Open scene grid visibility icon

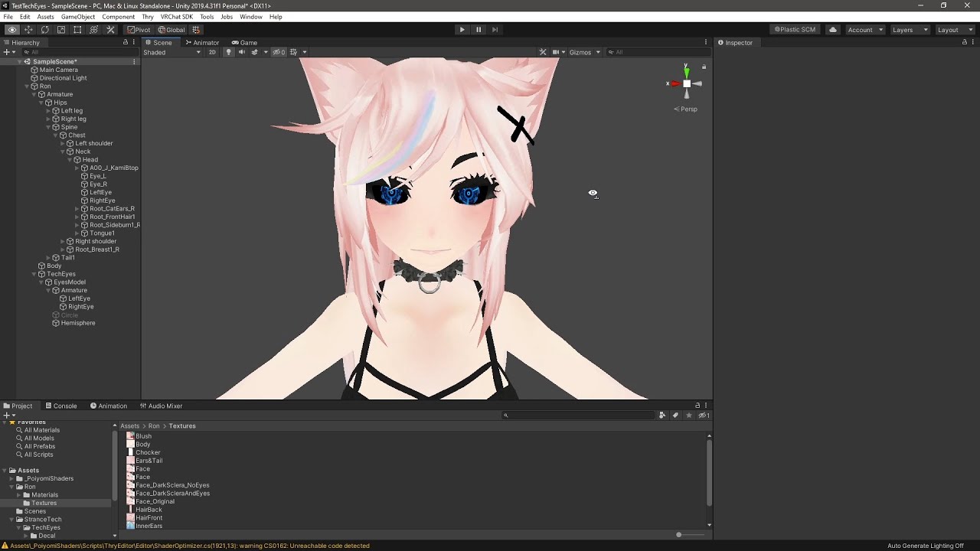coord(294,52)
